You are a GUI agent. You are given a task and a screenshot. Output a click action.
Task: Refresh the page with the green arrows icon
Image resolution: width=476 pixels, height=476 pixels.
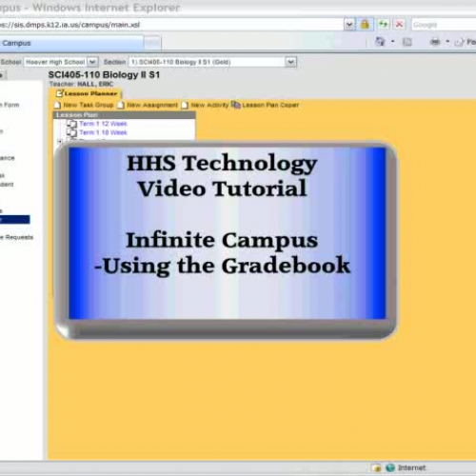click(x=384, y=24)
